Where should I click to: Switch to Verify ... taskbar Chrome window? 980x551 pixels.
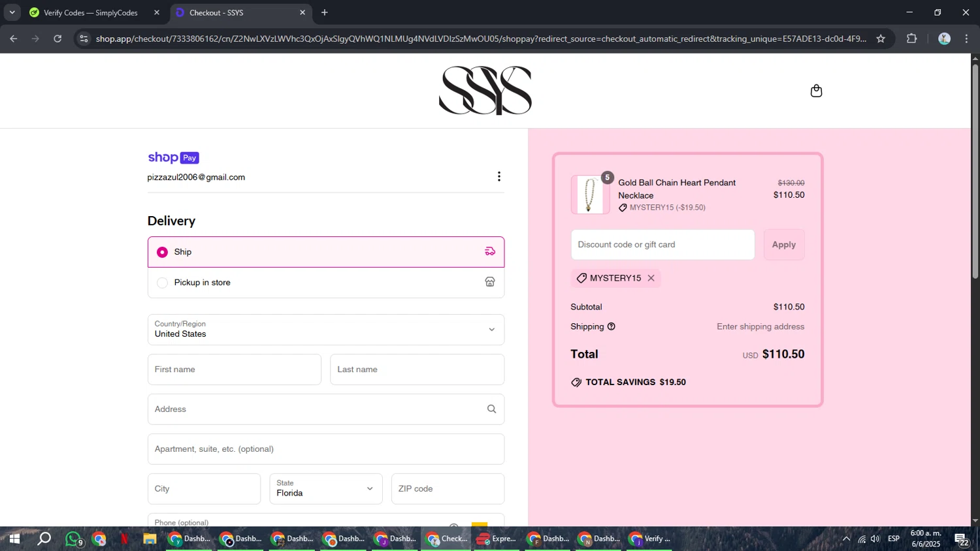click(x=650, y=539)
